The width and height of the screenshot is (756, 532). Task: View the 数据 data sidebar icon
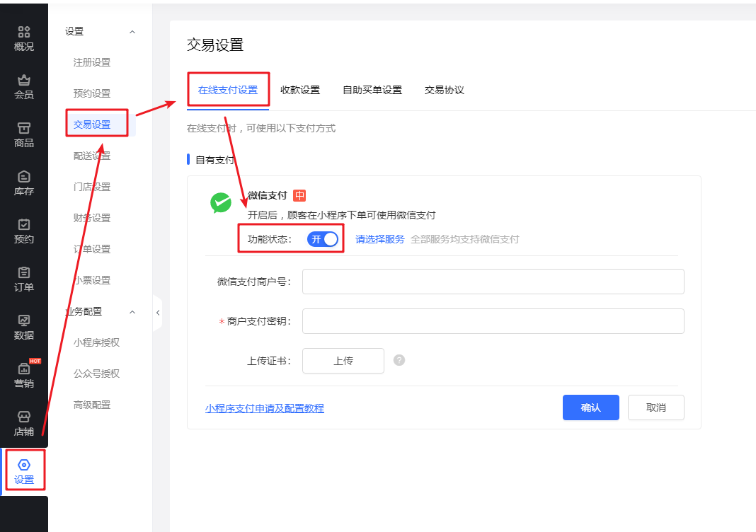pyautogui.click(x=23, y=328)
